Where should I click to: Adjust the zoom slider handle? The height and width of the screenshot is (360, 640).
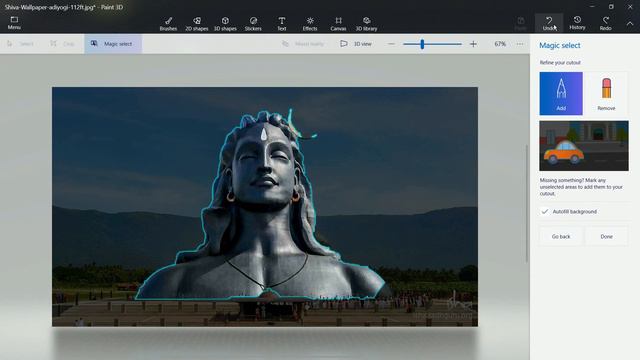tap(422, 44)
